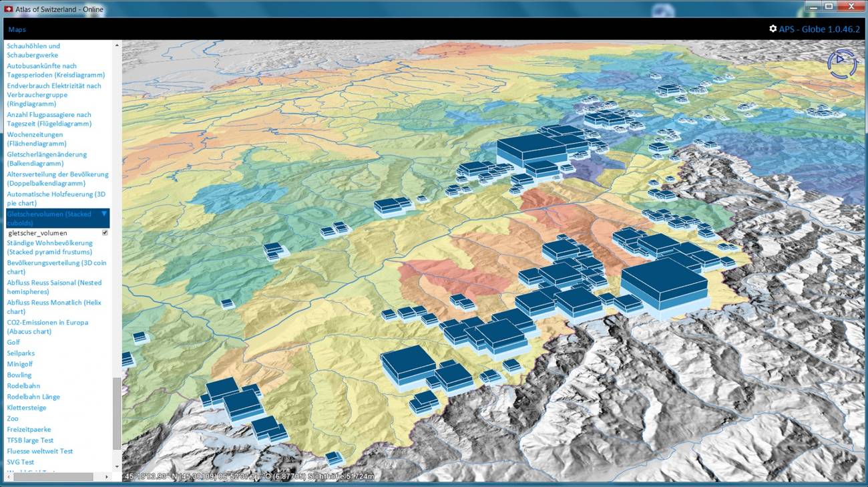The height and width of the screenshot is (487, 868).
Task: Uncheck the gletscher_volumen checkbox
Action: 105,232
